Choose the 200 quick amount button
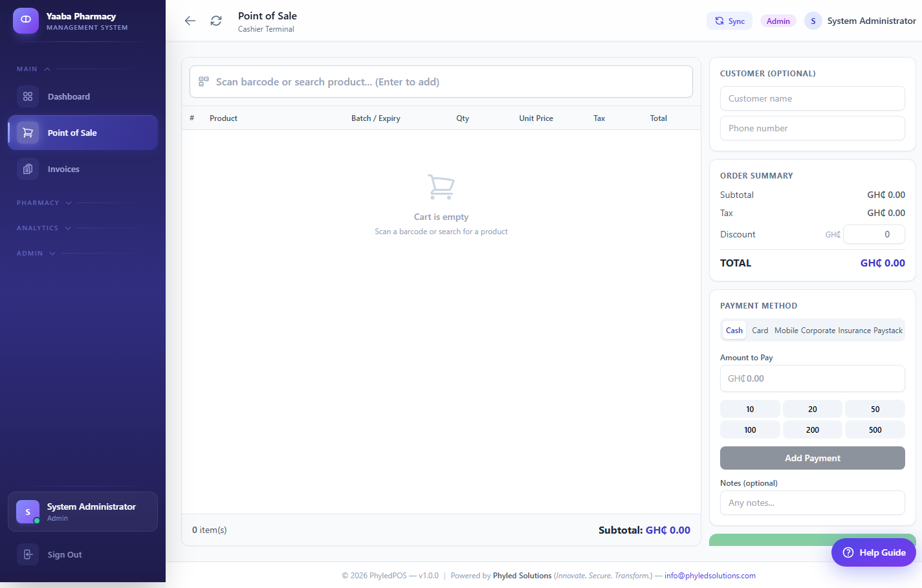This screenshot has width=922, height=588. (x=813, y=430)
